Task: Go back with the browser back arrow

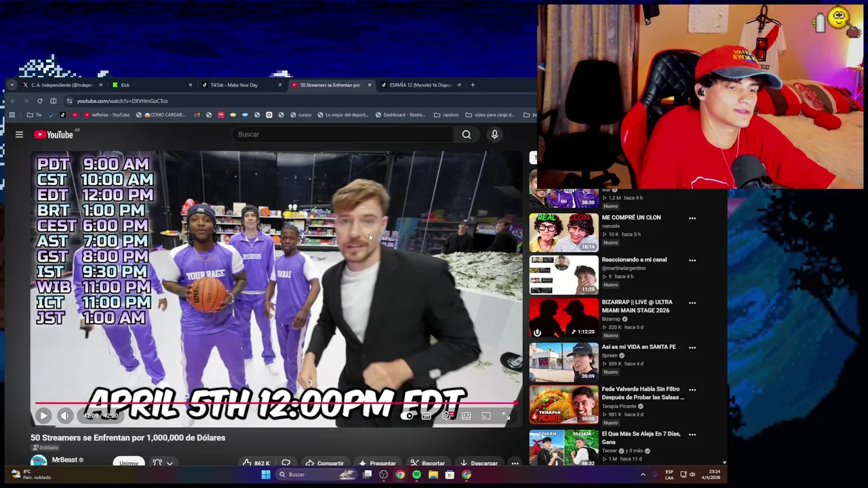Action: [12, 101]
